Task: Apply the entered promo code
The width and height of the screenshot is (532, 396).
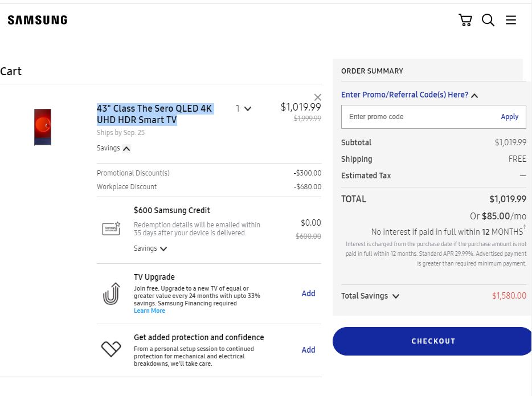Action: (x=510, y=117)
